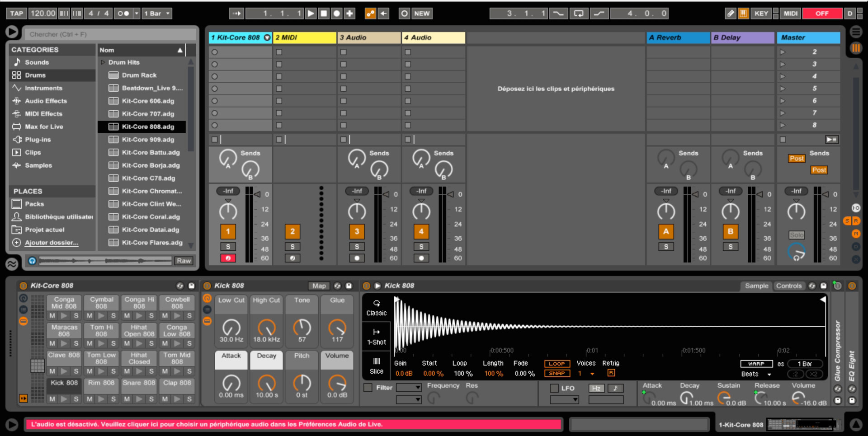Screen dimensions: 868x436
Task: Open the filter type dropdown
Action: coord(409,388)
